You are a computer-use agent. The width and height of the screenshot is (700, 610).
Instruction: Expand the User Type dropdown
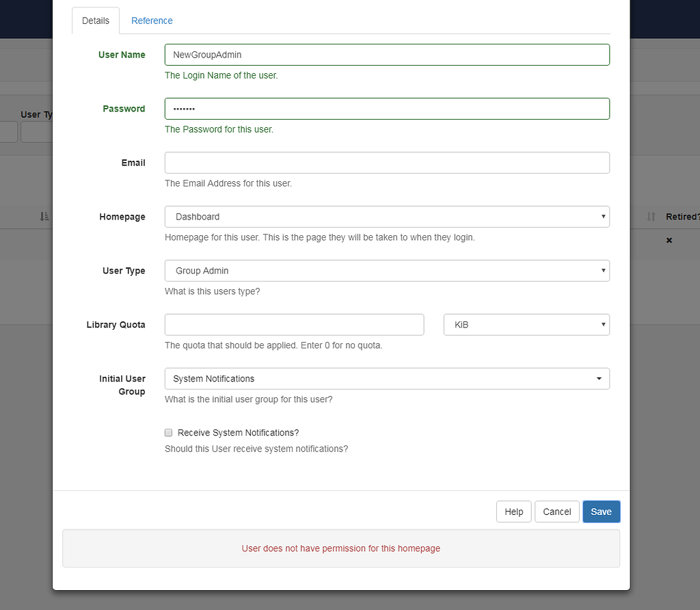(387, 271)
